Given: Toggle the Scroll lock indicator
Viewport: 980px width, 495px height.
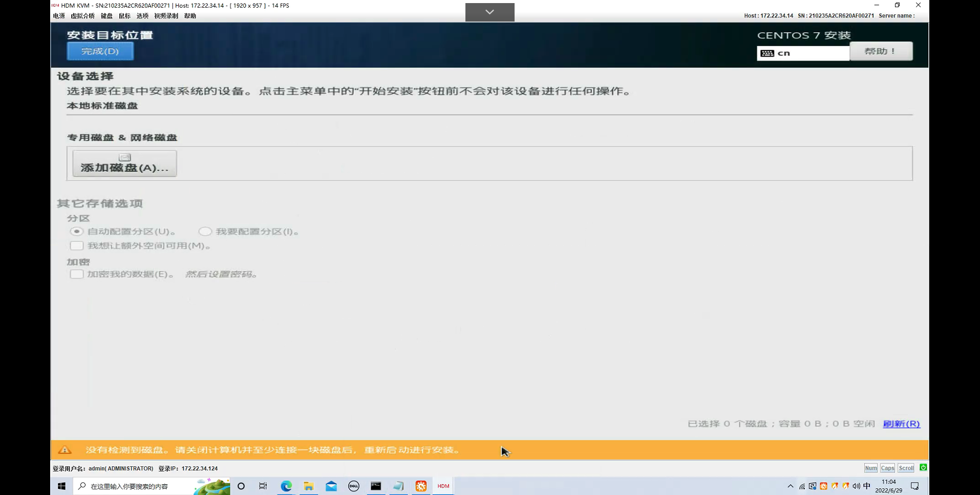Looking at the screenshot, I should (x=906, y=468).
